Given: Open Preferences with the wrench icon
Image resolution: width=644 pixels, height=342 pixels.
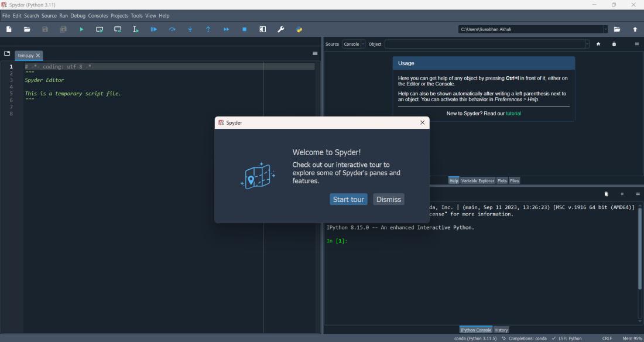Looking at the screenshot, I should tap(281, 29).
